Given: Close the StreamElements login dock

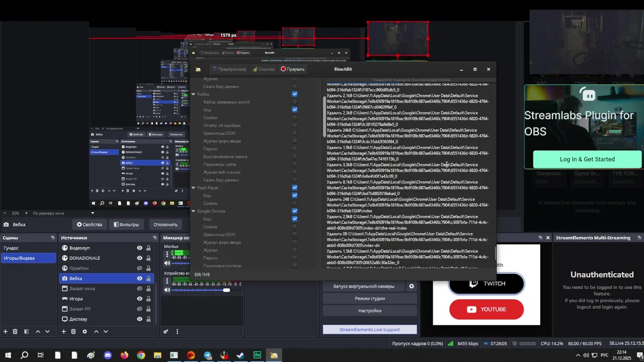Looking at the screenshot, I should click(x=548, y=238).
